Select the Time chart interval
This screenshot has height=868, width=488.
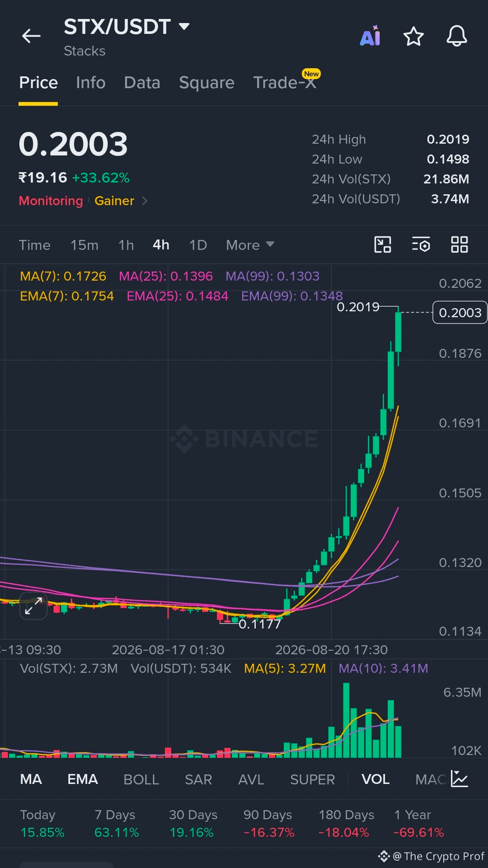(x=34, y=245)
